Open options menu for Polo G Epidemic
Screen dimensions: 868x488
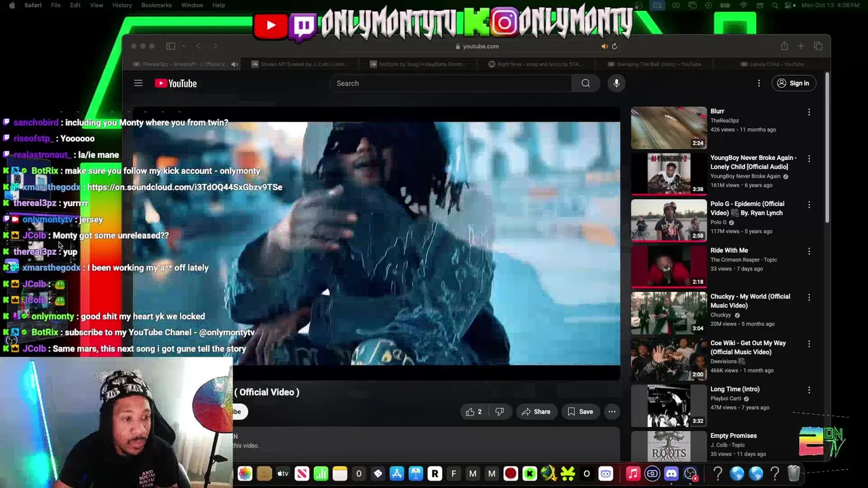coord(809,205)
